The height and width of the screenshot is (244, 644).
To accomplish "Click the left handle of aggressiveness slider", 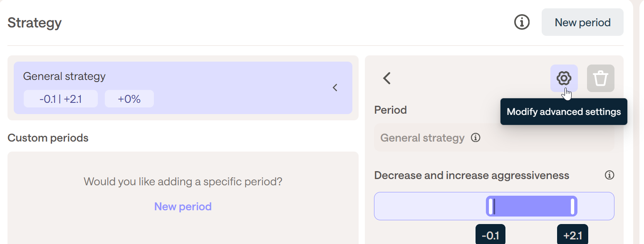I will (491, 206).
